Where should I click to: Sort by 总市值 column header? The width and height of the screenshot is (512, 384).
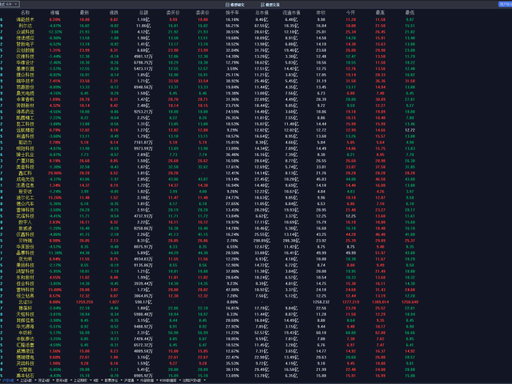(262, 12)
